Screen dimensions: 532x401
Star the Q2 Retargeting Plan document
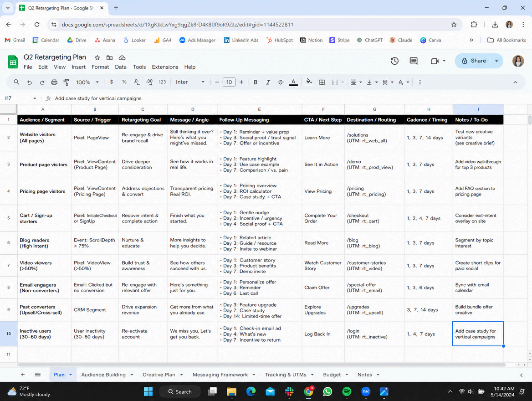click(x=97, y=58)
